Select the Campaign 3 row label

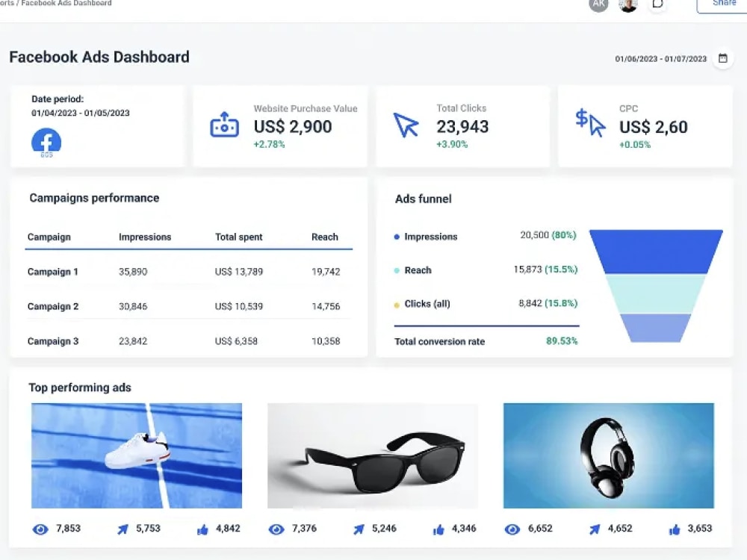pos(53,341)
